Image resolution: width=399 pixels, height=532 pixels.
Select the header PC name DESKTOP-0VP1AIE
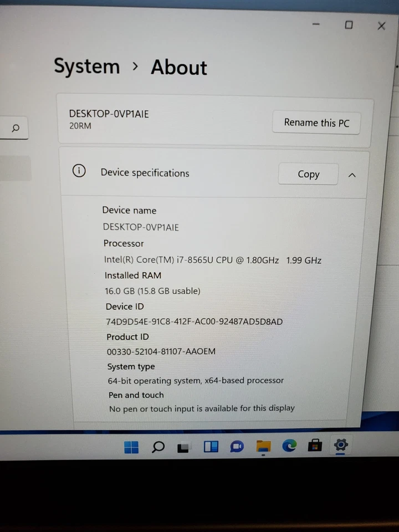pos(109,114)
